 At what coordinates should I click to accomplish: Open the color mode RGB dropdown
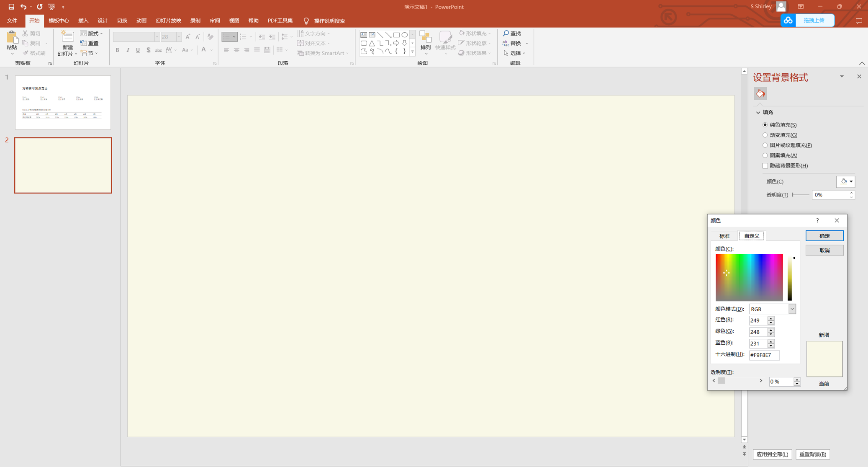point(792,309)
